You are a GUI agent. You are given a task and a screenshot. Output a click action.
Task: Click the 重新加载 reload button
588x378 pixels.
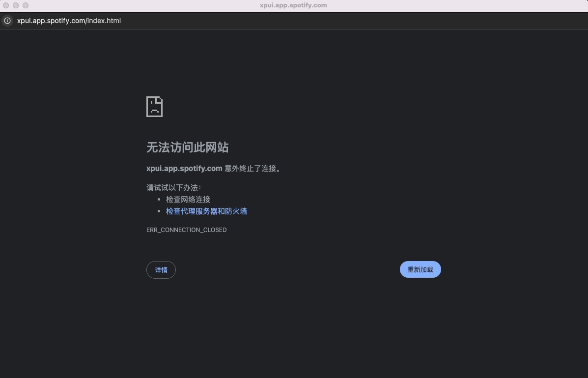tap(420, 269)
